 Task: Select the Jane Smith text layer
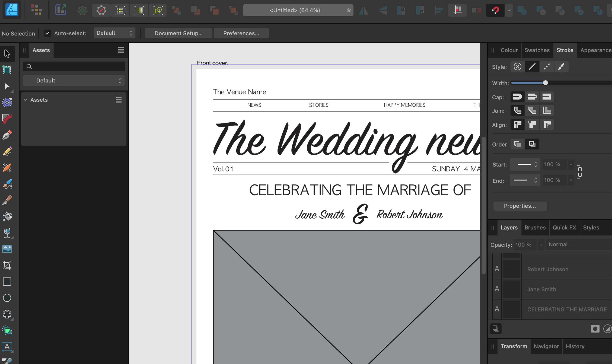[x=552, y=289]
